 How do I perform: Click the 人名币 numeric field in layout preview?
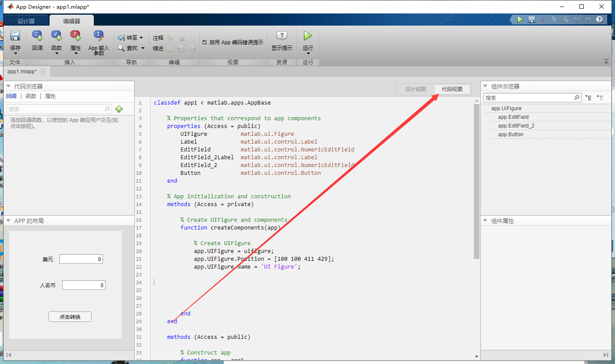[x=84, y=285]
